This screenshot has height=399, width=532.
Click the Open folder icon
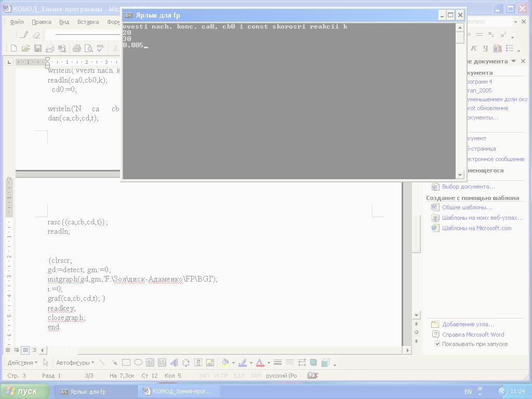pos(25,48)
